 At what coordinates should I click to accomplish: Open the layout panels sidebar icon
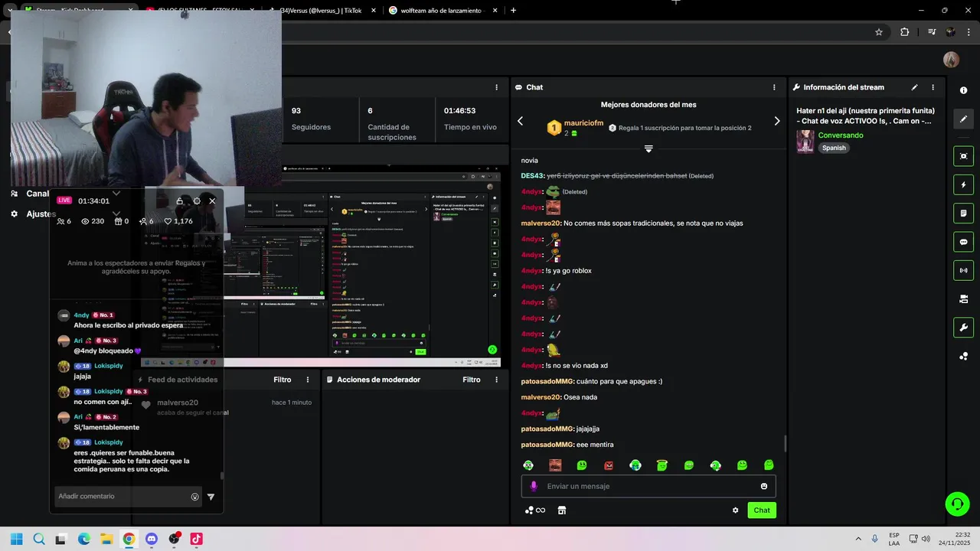(x=963, y=298)
